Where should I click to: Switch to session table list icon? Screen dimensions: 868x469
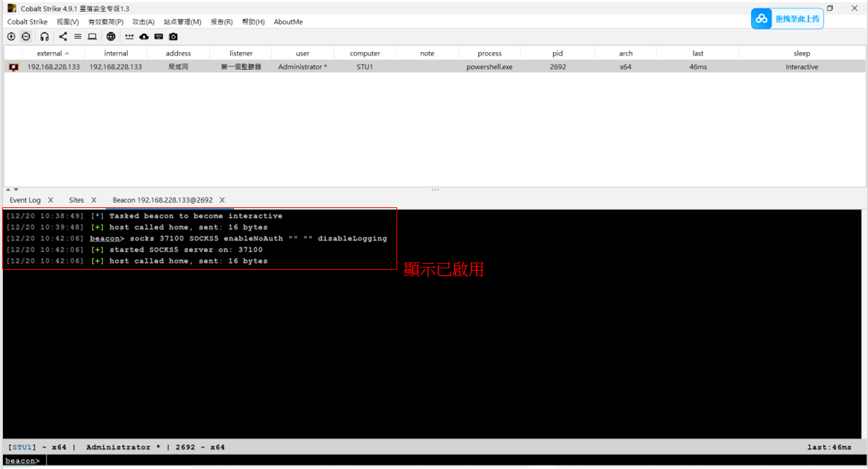click(77, 37)
